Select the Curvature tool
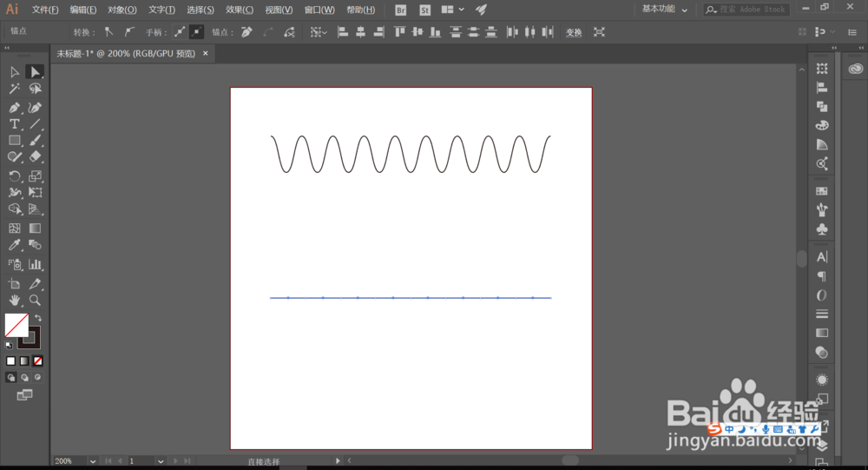 point(35,108)
